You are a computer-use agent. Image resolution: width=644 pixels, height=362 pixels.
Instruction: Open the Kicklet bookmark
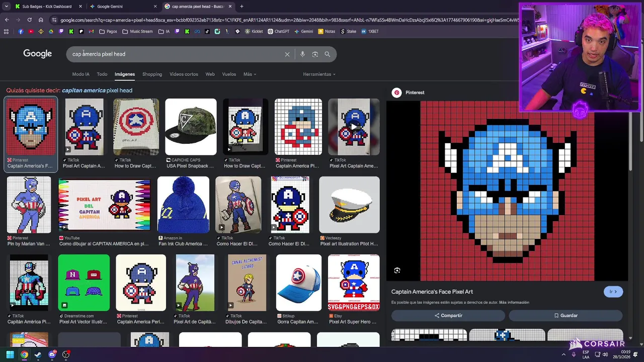[254, 31]
